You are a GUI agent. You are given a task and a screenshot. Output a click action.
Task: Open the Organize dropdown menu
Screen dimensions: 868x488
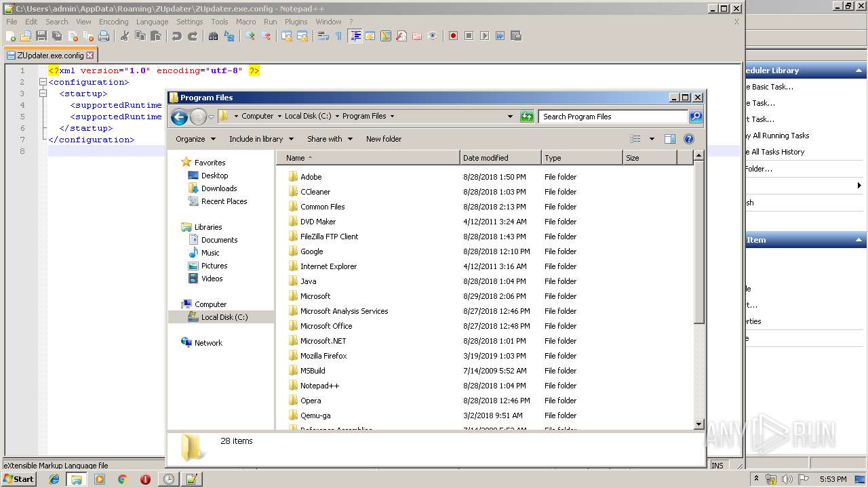point(195,139)
